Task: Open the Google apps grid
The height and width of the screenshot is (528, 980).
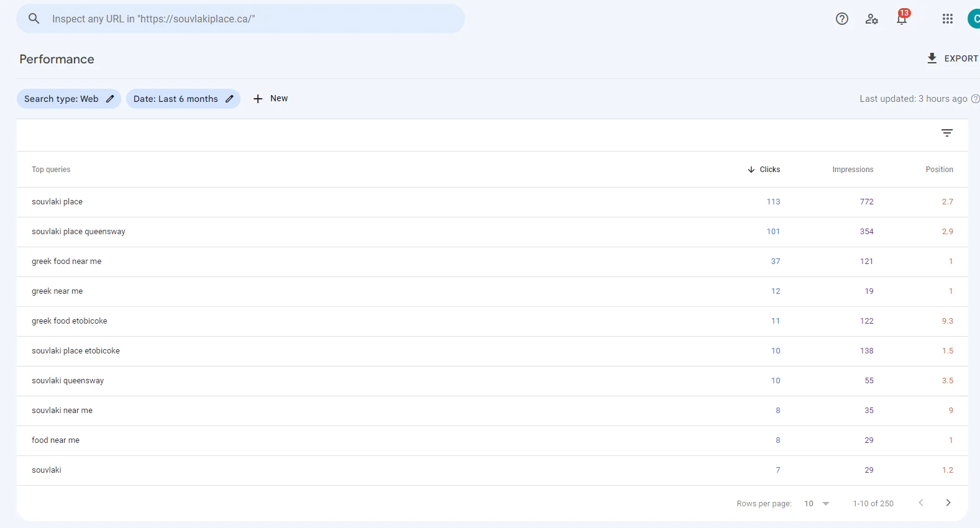Action: tap(948, 19)
